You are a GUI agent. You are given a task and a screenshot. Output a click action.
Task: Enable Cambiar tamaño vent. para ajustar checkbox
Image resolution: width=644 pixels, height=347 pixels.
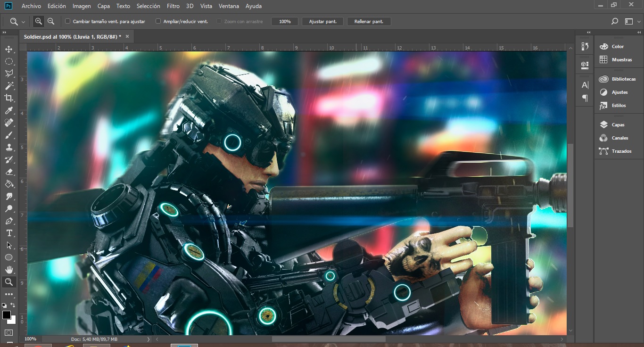point(67,21)
